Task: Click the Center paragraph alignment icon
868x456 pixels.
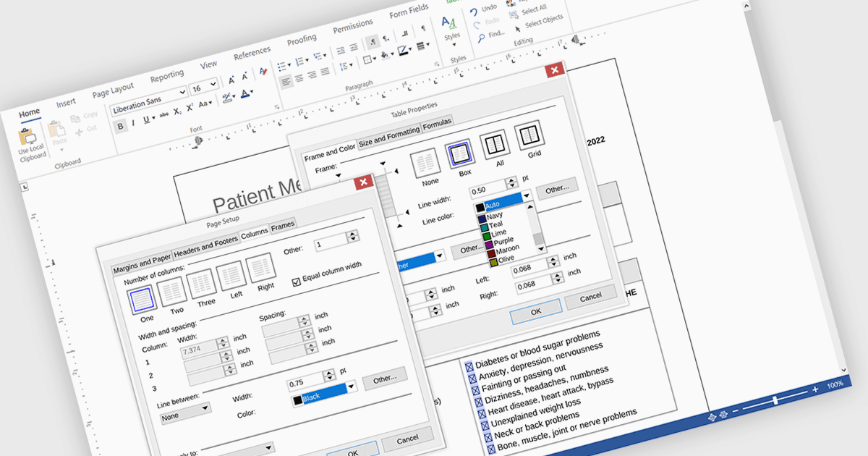Action: (299, 77)
